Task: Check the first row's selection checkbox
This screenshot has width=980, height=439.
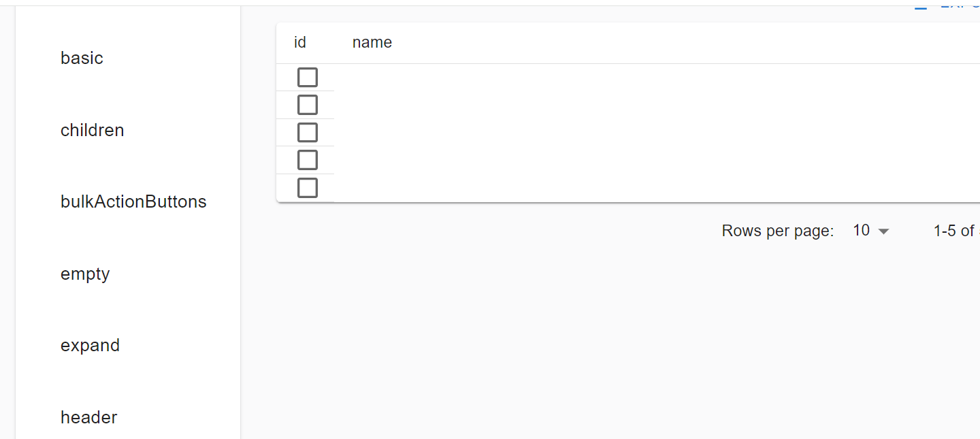Action: 307,77
